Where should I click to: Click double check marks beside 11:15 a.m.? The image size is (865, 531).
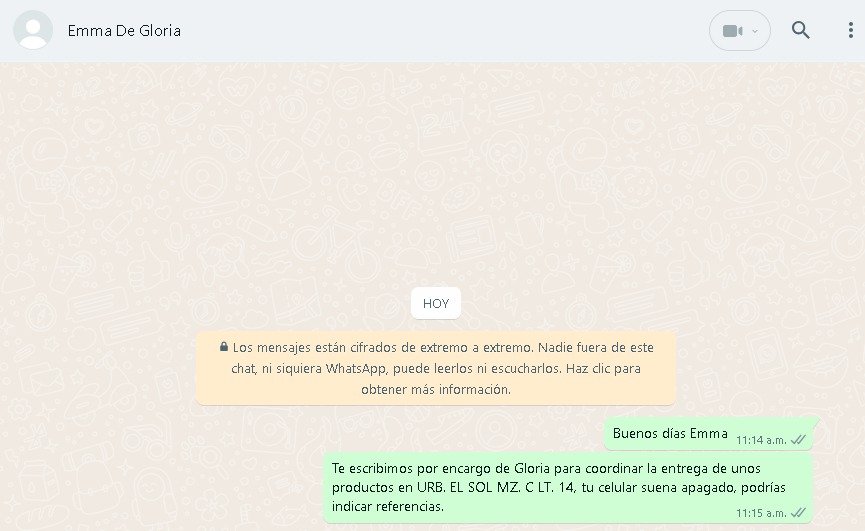pyautogui.click(x=798, y=512)
